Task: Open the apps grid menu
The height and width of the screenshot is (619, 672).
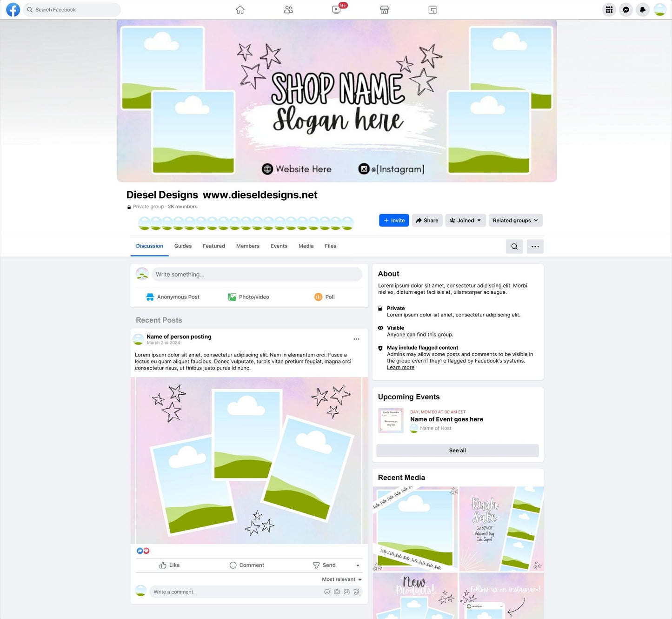Action: 609,9
